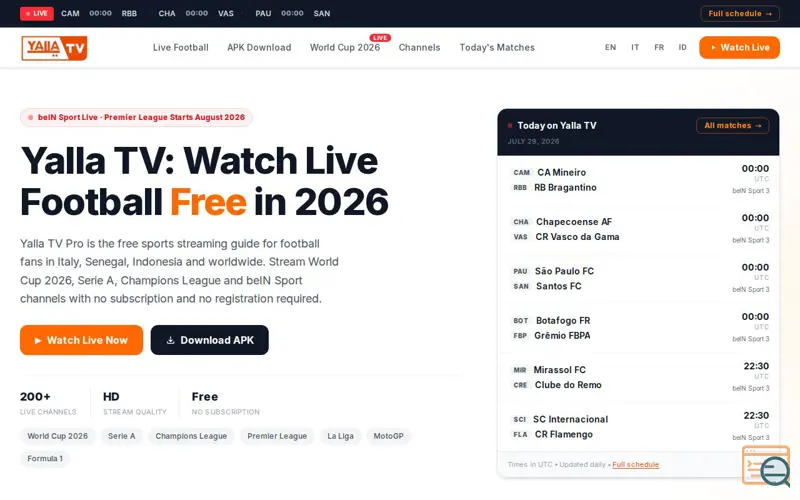
Task: Click the orange Watch Live header button
Action: coord(739,47)
